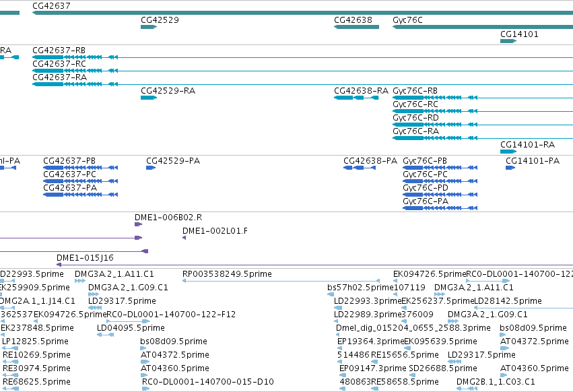Viewport: 573px width, 392px height.
Task: Select the RE15656.5prime EST label
Action: tap(405, 355)
